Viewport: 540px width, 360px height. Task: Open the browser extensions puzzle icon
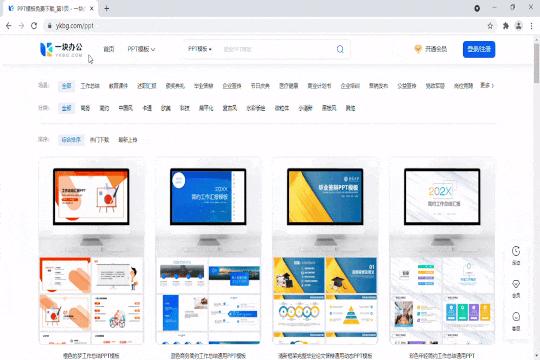[x=506, y=26]
